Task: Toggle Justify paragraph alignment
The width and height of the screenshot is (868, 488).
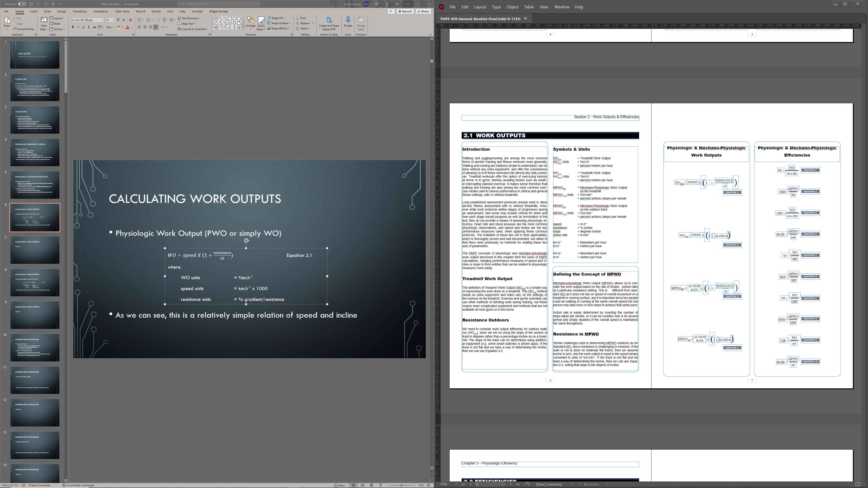Action: click(x=156, y=27)
